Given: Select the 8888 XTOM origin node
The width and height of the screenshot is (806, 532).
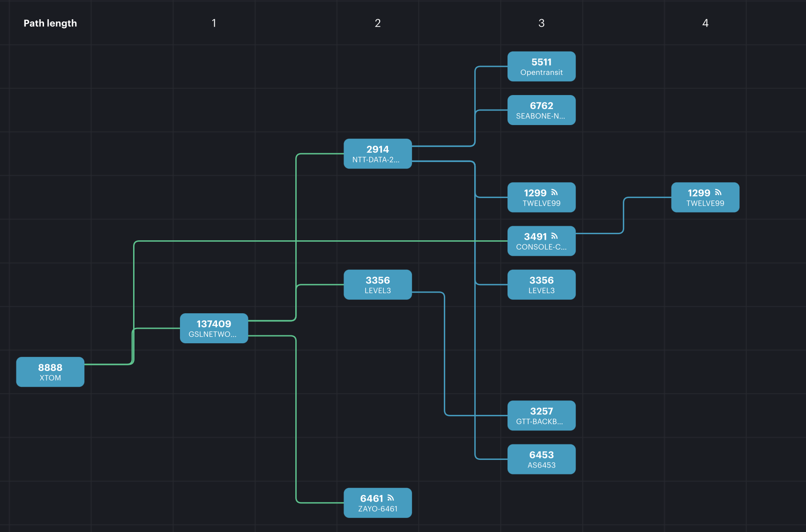Looking at the screenshot, I should [x=50, y=372].
